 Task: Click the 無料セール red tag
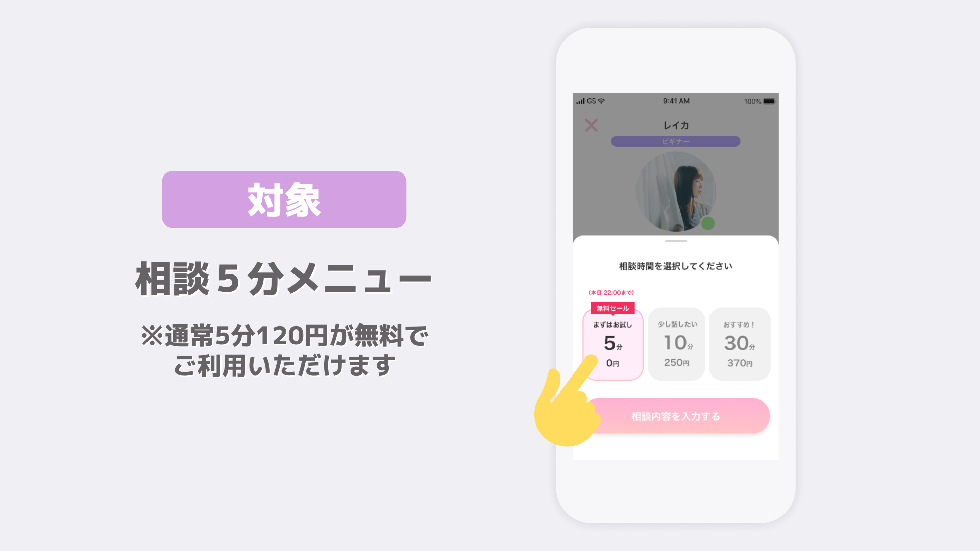click(612, 308)
